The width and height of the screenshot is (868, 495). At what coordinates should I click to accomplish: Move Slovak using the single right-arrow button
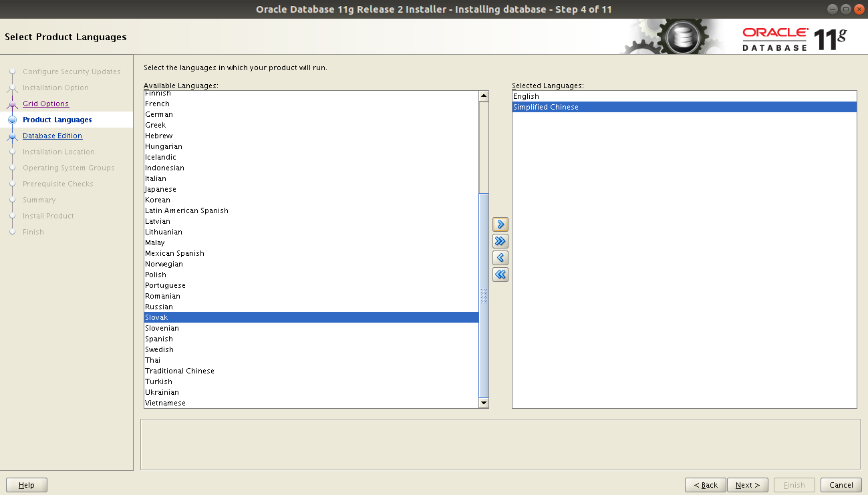pyautogui.click(x=500, y=224)
